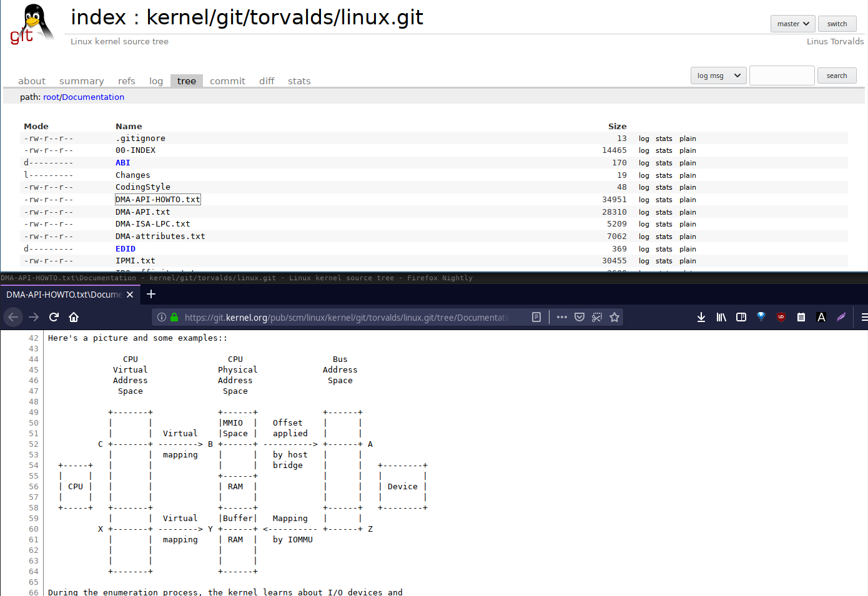The height and width of the screenshot is (596, 868).
Task: Open the DMA-API.txt file
Action: click(x=143, y=212)
